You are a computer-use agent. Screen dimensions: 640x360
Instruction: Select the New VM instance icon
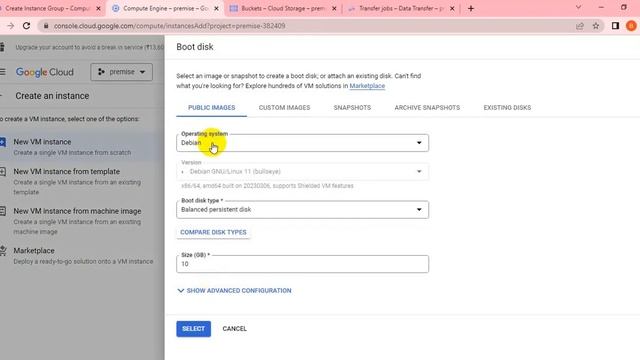pos(2,142)
